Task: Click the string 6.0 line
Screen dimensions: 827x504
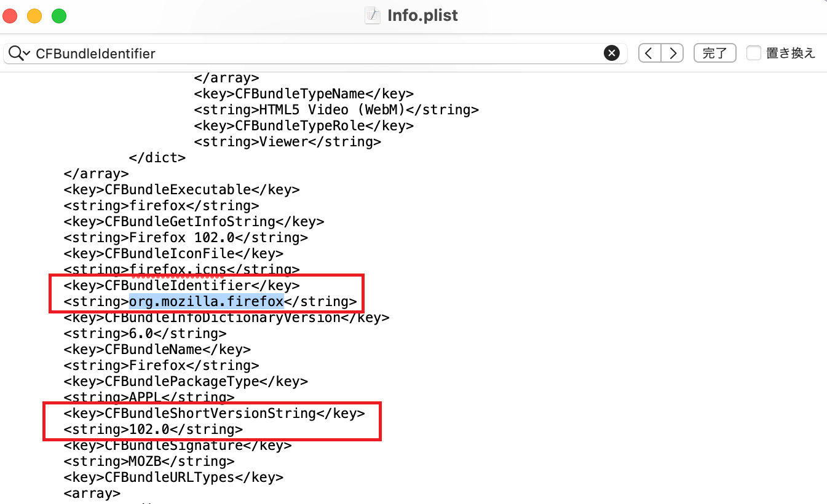Action: [145, 334]
